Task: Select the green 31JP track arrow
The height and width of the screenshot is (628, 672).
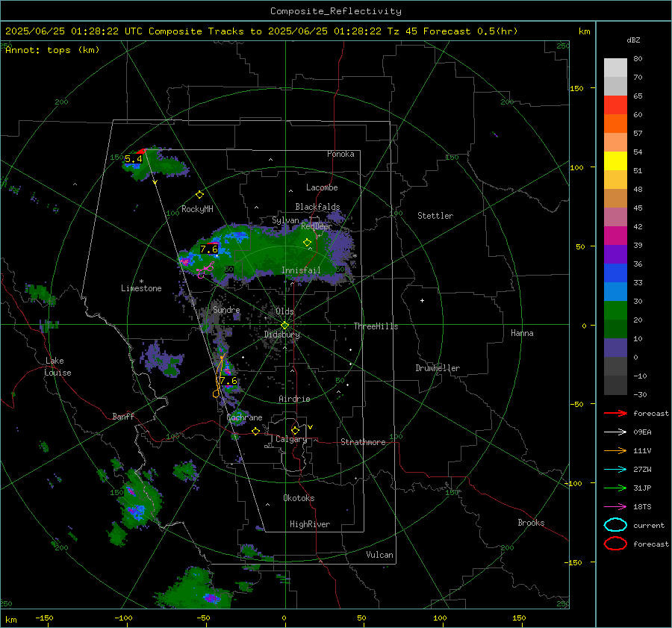Action: click(615, 488)
